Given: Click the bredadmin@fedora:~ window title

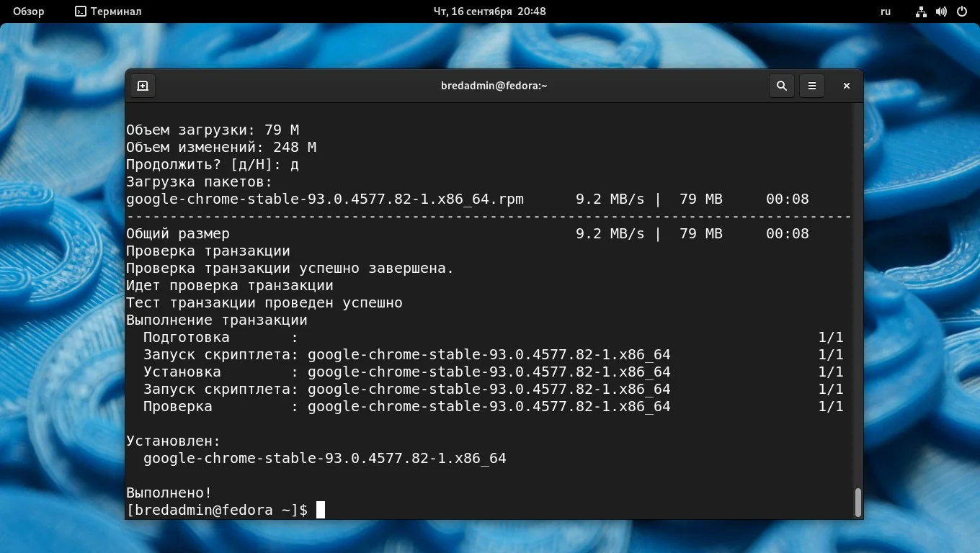Looking at the screenshot, I should click(x=494, y=86).
